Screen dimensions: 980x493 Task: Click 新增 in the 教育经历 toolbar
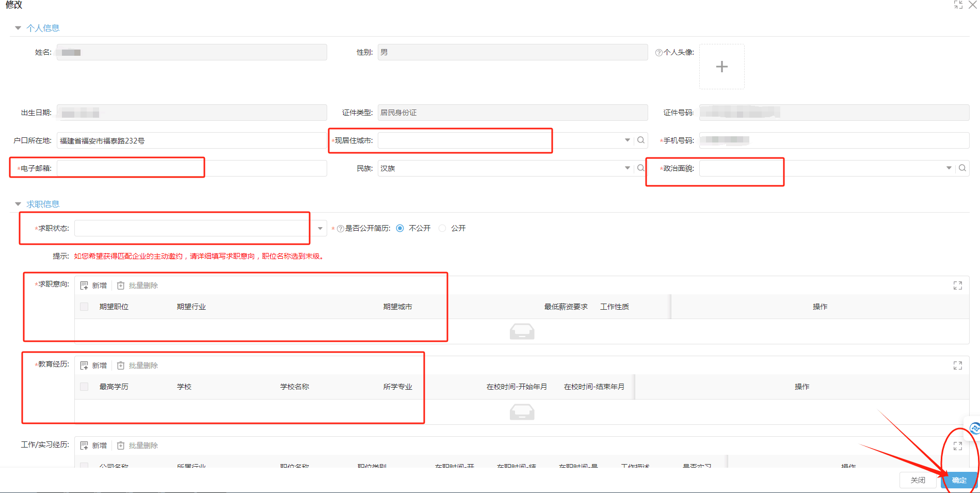94,365
